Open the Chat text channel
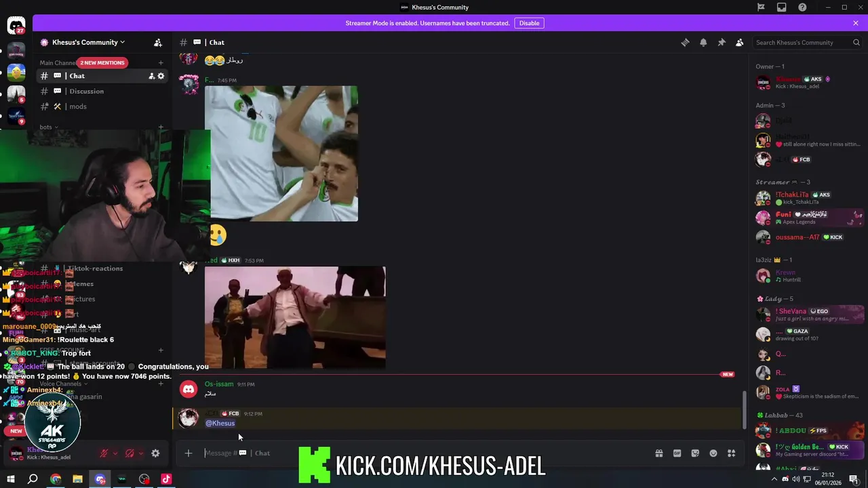Viewport: 868px width, 488px height. click(102, 76)
